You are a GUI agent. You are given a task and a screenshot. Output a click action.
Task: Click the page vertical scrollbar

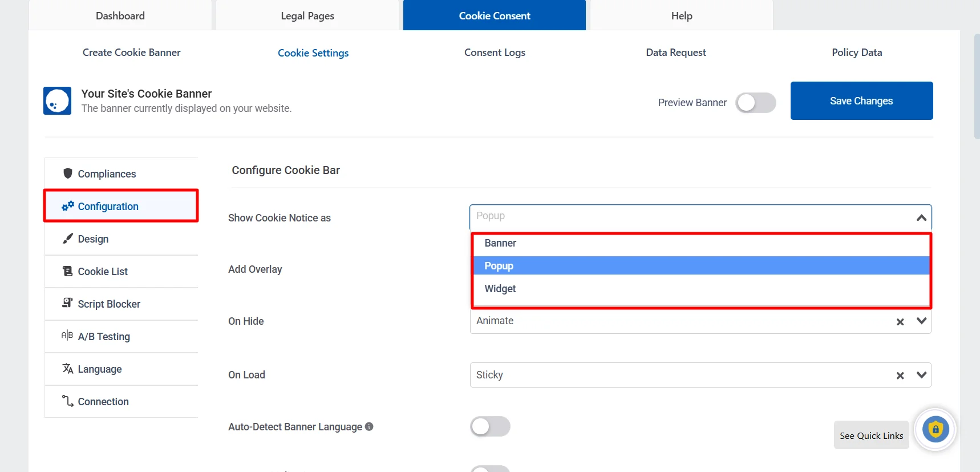[977, 86]
